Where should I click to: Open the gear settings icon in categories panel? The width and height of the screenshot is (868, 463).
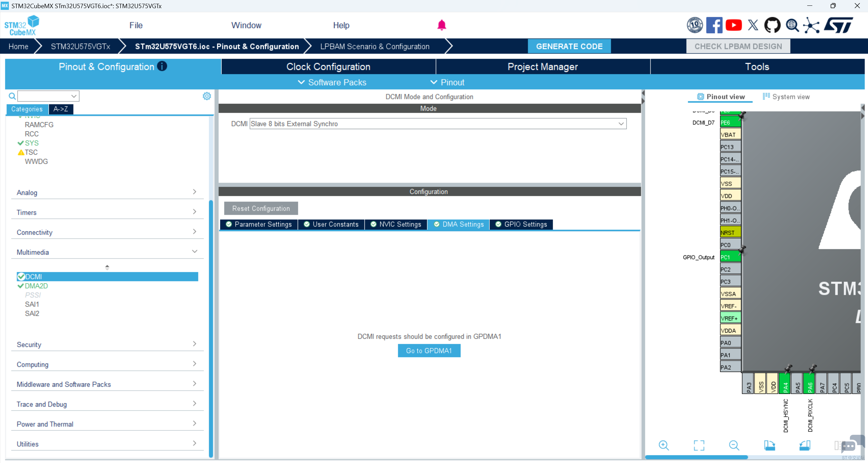[x=207, y=96]
